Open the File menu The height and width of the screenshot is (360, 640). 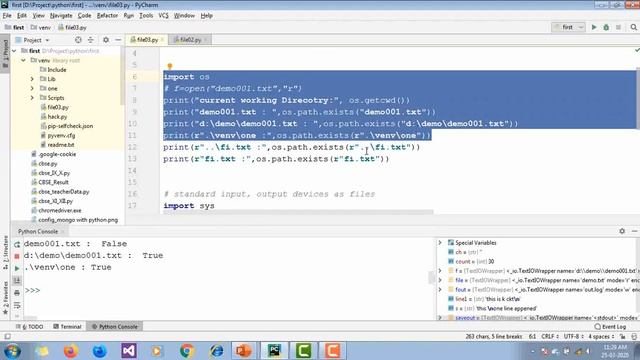pyautogui.click(x=7, y=16)
